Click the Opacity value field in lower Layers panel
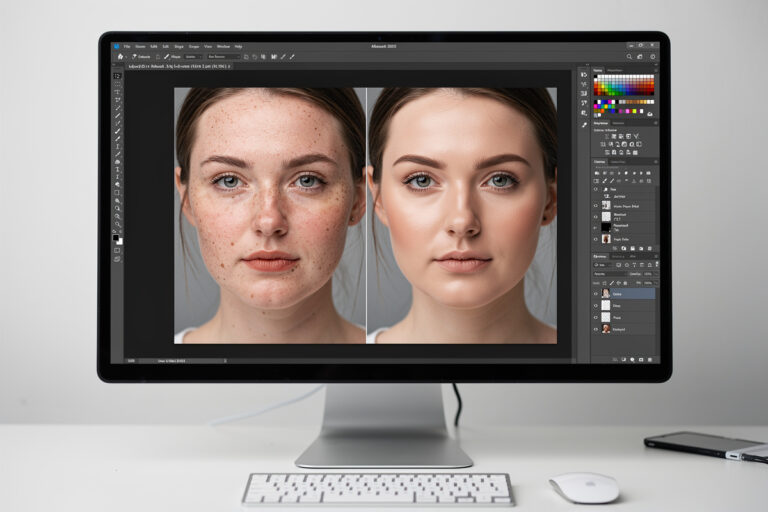 (x=648, y=274)
